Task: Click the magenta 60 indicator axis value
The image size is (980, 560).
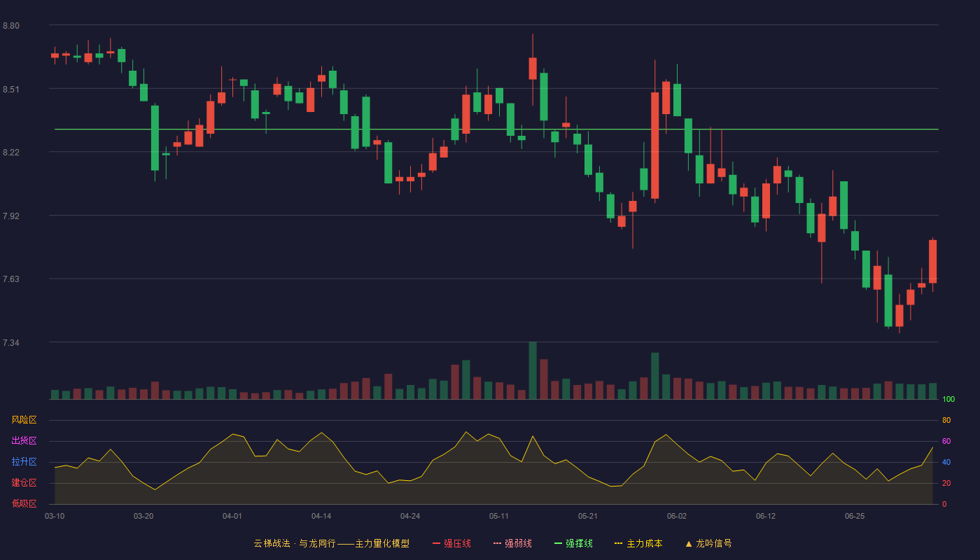Action: click(946, 441)
